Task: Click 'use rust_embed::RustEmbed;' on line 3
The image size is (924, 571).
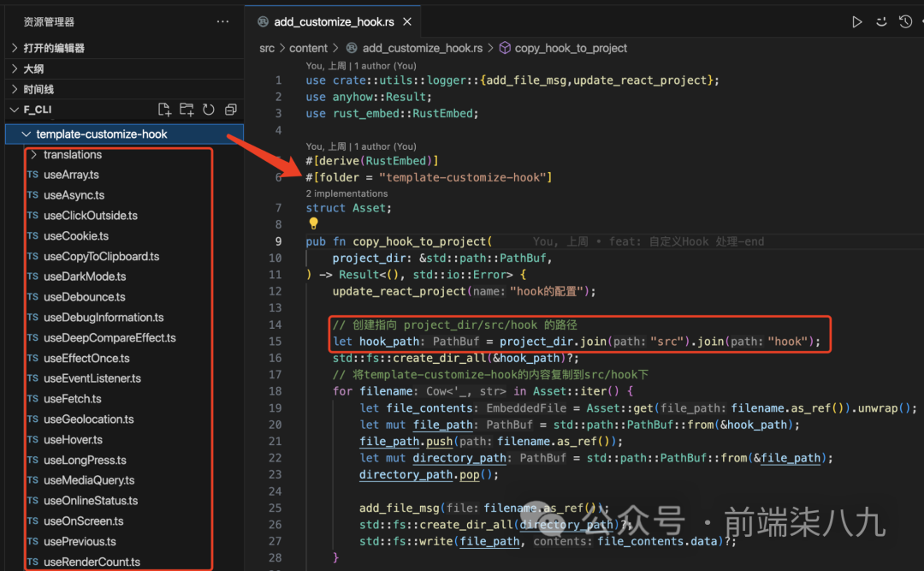Action: [392, 113]
